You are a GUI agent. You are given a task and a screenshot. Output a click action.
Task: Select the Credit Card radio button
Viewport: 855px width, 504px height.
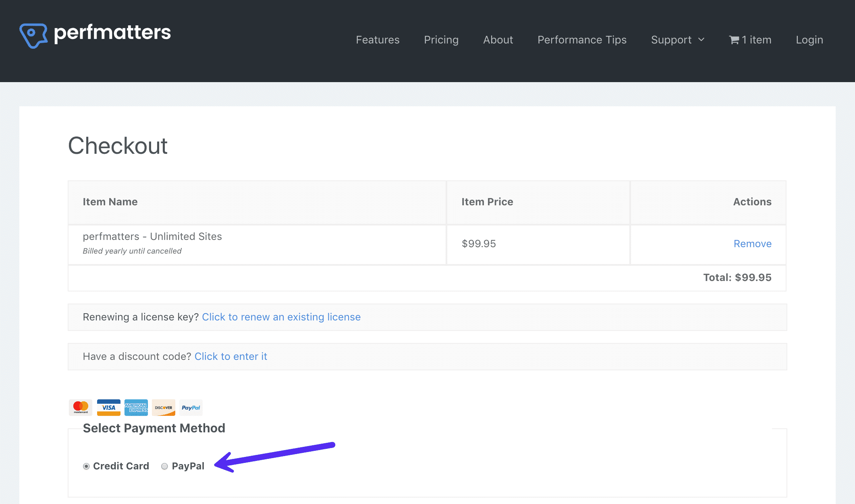(x=87, y=466)
